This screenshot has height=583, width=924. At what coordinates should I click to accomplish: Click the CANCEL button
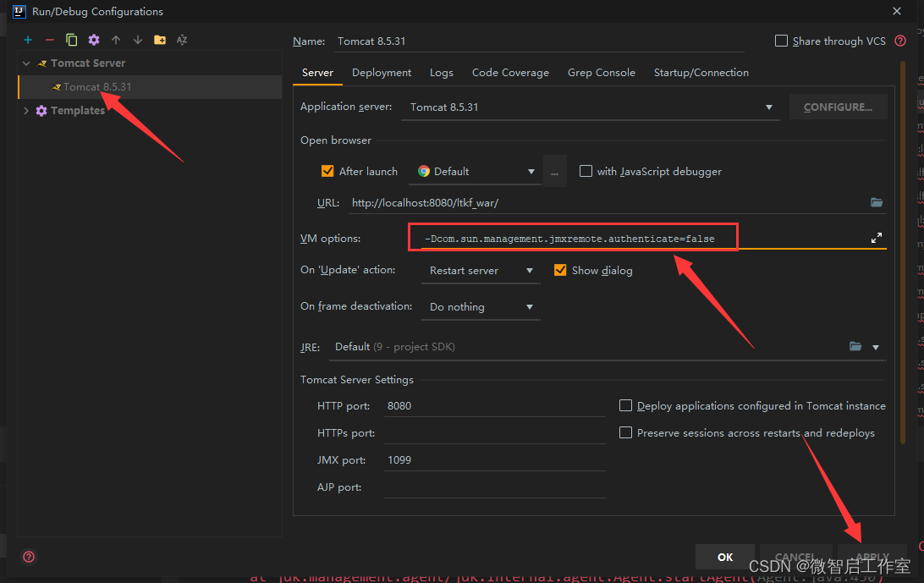tap(795, 557)
